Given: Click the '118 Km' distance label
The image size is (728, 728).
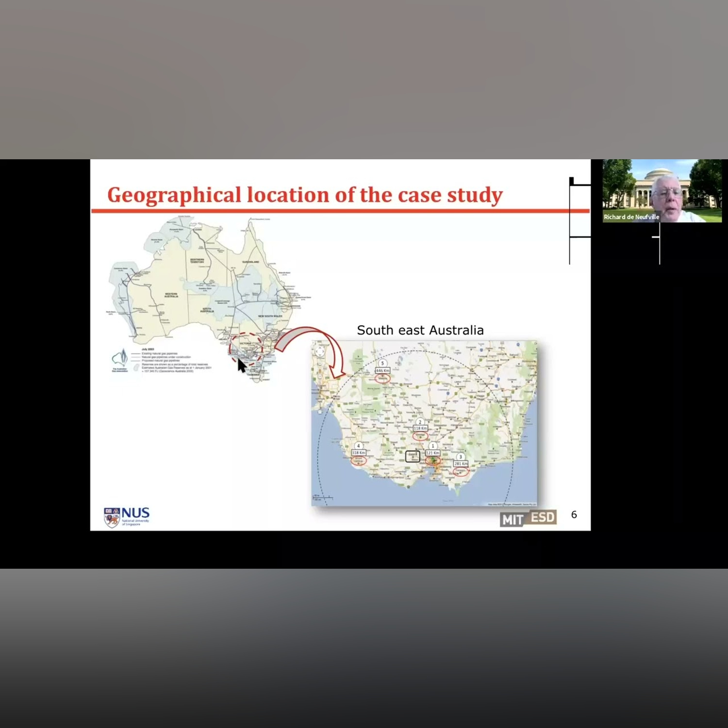Looking at the screenshot, I should point(420,429).
